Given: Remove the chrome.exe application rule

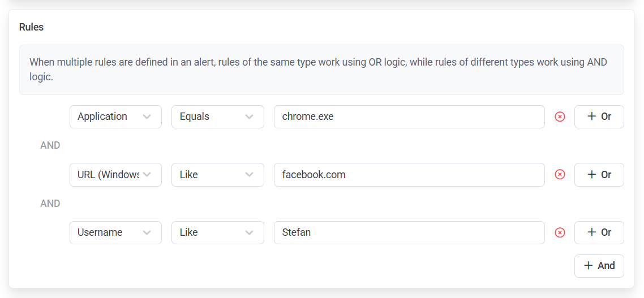Looking at the screenshot, I should pyautogui.click(x=560, y=117).
